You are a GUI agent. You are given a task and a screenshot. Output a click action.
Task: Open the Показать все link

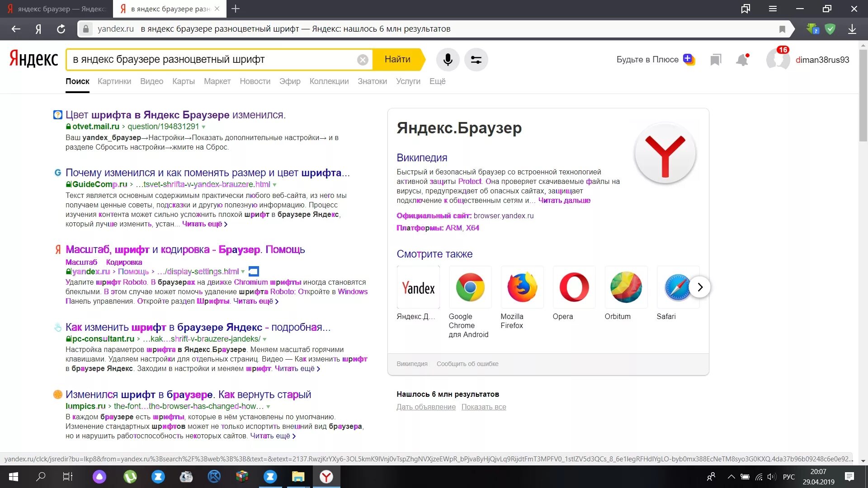click(483, 407)
